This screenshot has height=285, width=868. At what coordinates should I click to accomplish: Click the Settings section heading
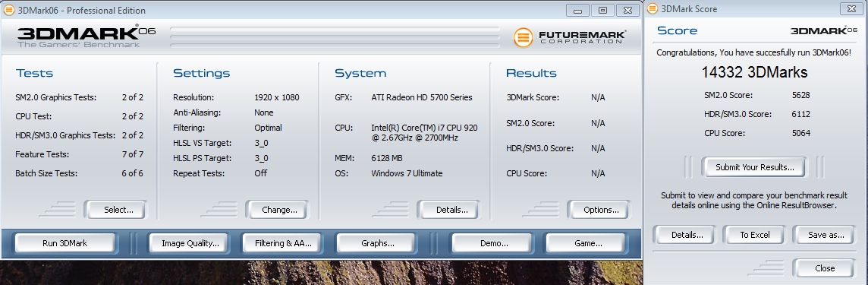click(202, 73)
